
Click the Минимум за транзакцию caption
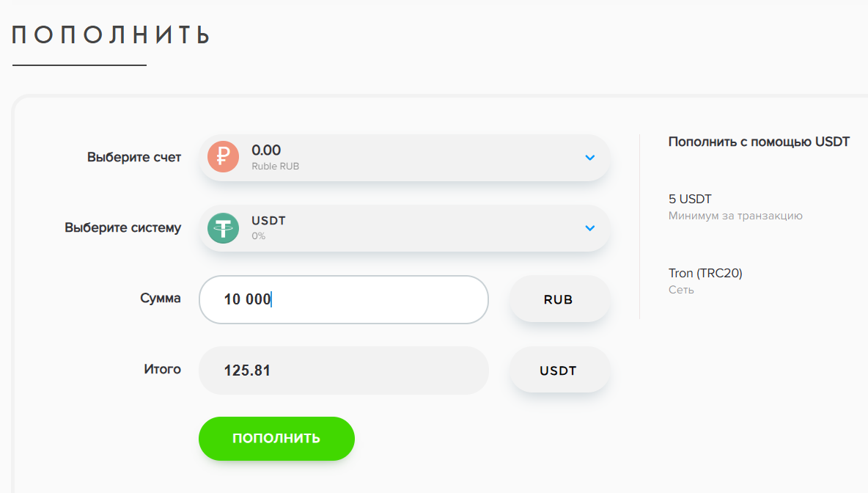735,216
